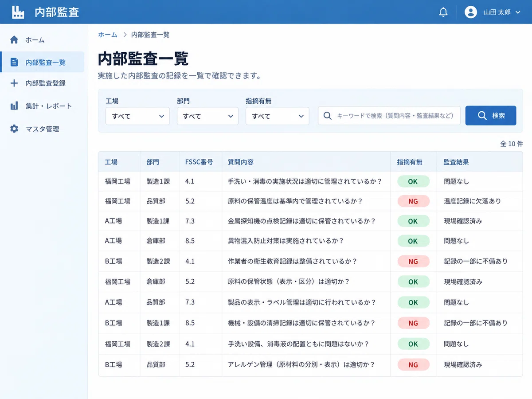
Task: Open the 工場 filter dropdown
Action: coord(137,116)
